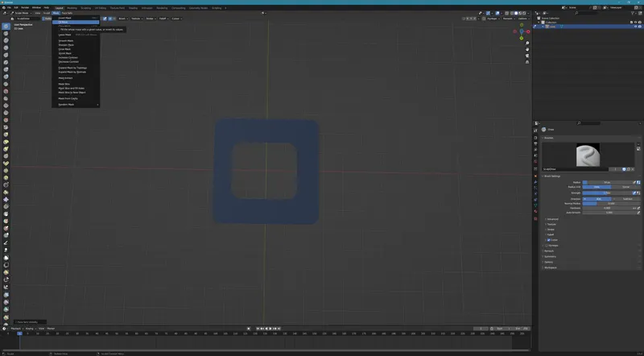Open the Render properties tab icon
The image size is (644, 356).
[535, 138]
